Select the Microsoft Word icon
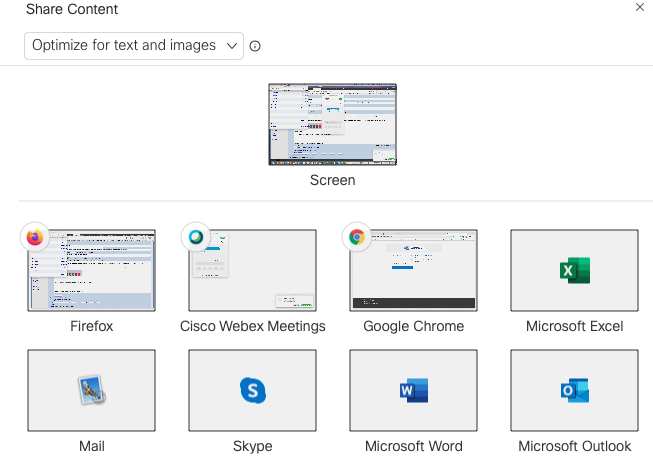This screenshot has width=653, height=465. pos(414,390)
